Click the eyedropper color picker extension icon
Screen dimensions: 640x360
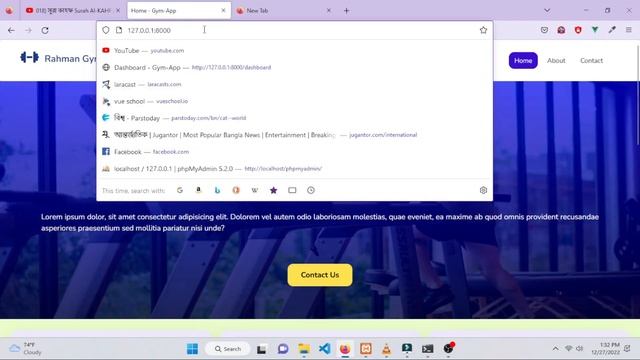(x=612, y=30)
